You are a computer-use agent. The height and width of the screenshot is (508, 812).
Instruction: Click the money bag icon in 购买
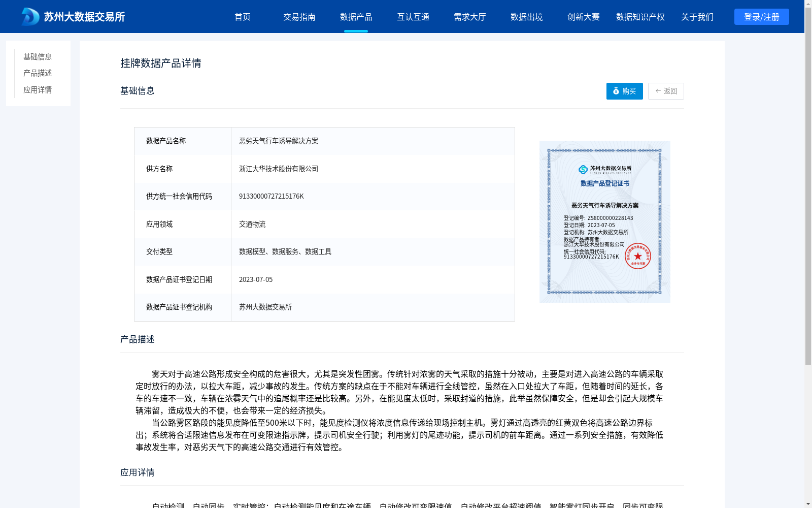pos(616,91)
